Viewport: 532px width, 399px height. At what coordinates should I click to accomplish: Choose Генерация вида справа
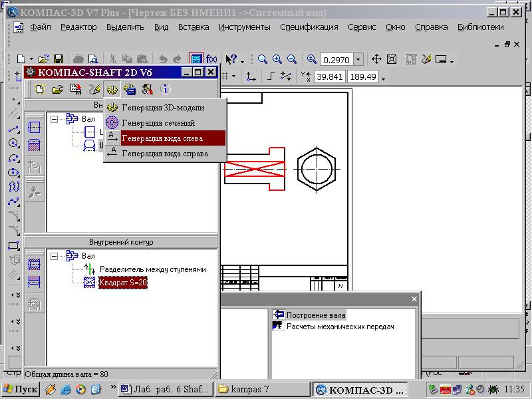click(x=165, y=154)
